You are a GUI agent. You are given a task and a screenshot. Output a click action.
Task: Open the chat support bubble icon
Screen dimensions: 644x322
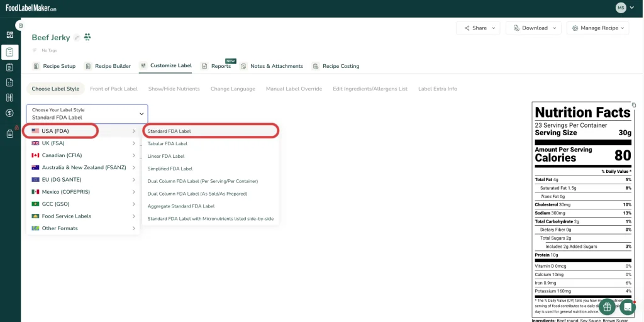tap(627, 307)
